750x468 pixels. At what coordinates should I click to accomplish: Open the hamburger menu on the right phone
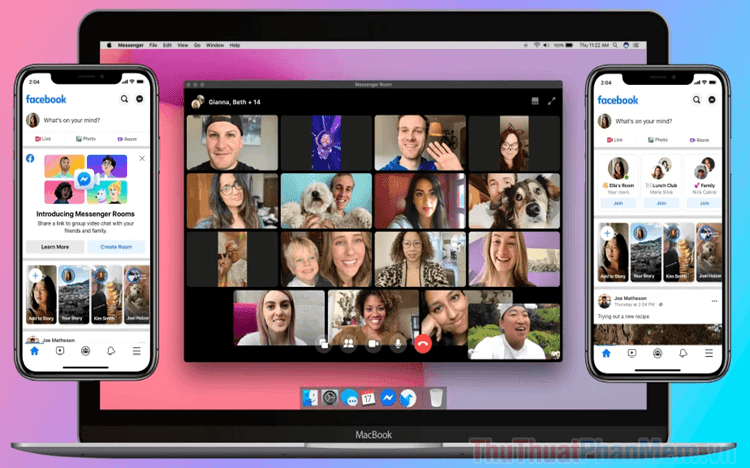coord(709,353)
